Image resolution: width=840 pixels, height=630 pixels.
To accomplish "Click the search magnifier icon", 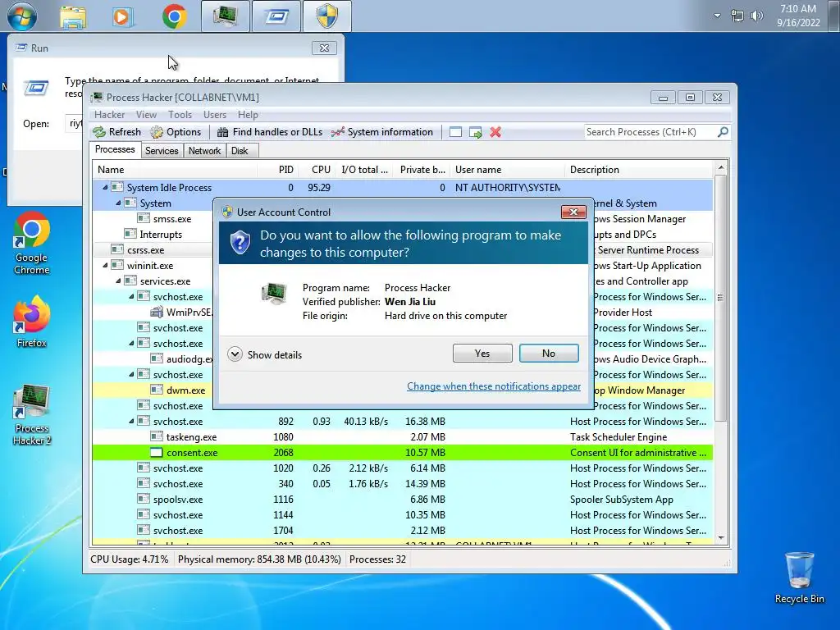I will tap(723, 132).
